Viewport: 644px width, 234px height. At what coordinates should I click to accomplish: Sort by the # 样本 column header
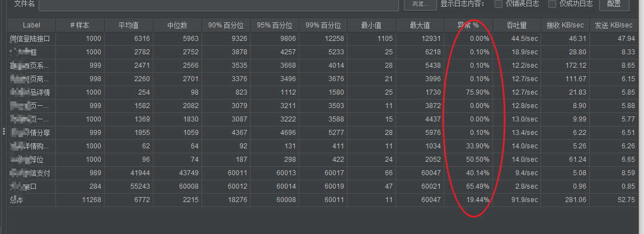point(80,25)
